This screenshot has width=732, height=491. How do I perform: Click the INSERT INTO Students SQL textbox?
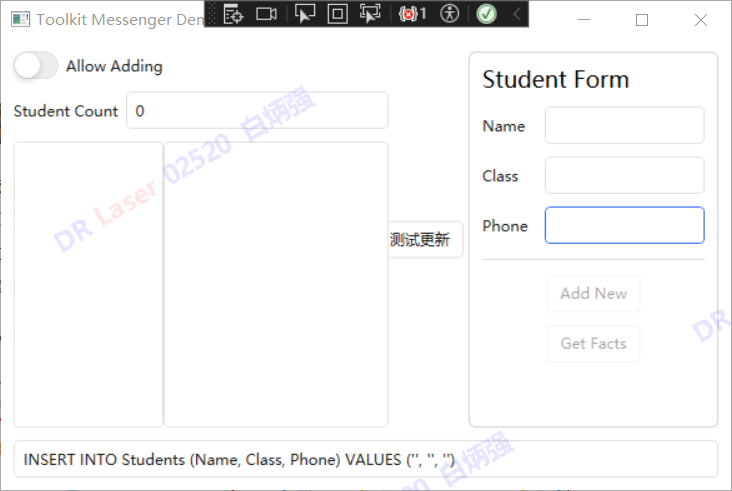[x=366, y=459]
